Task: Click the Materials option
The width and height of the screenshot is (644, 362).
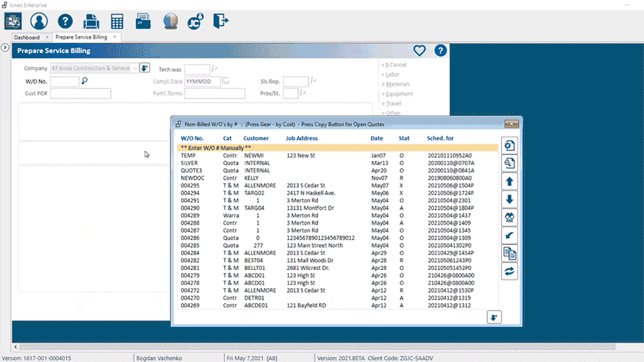Action: click(x=397, y=84)
